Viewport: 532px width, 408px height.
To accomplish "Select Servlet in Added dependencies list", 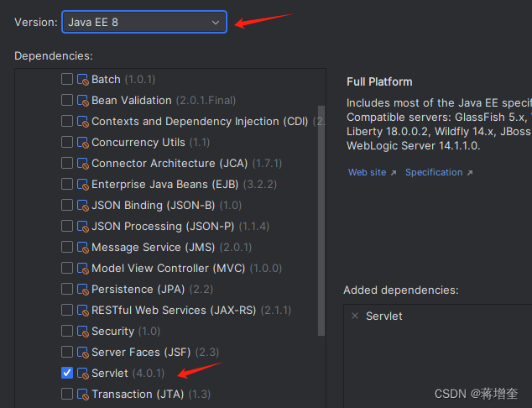I will 383,316.
